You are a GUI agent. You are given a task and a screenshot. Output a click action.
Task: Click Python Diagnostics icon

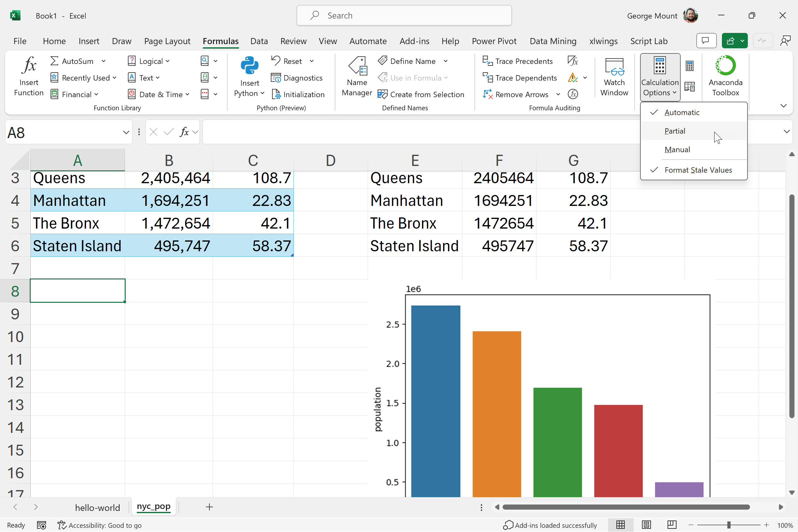pyautogui.click(x=276, y=78)
